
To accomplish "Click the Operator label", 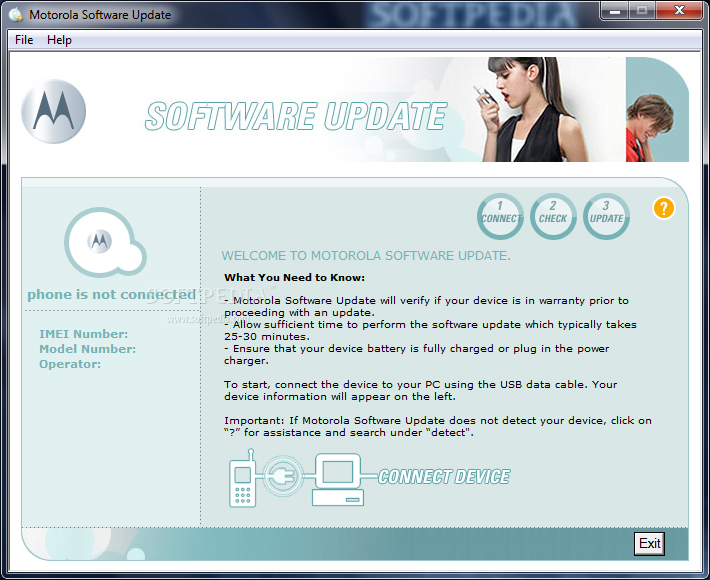I will [x=70, y=364].
